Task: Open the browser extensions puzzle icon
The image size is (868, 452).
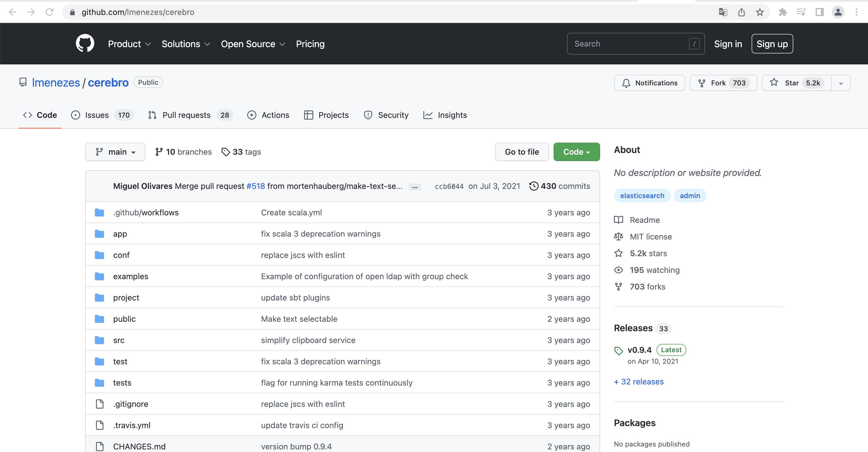Action: pos(783,12)
